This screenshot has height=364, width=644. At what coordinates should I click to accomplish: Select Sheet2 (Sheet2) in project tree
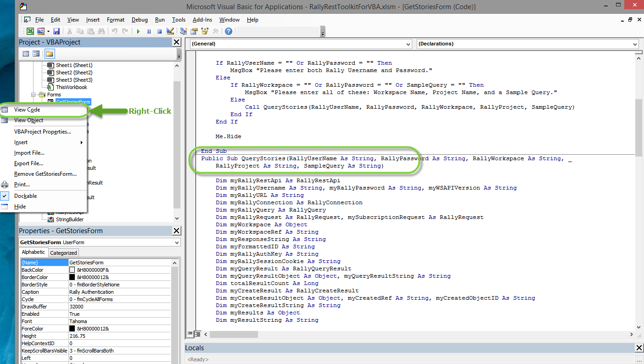tap(74, 73)
